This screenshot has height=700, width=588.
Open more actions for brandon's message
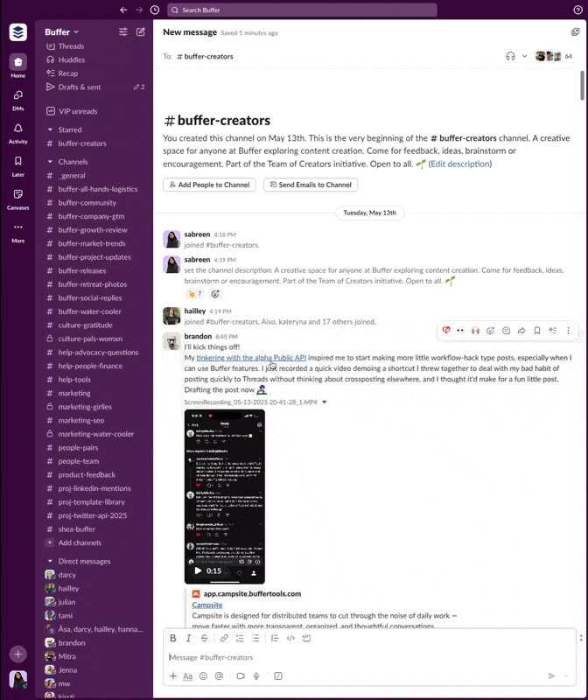click(x=569, y=331)
